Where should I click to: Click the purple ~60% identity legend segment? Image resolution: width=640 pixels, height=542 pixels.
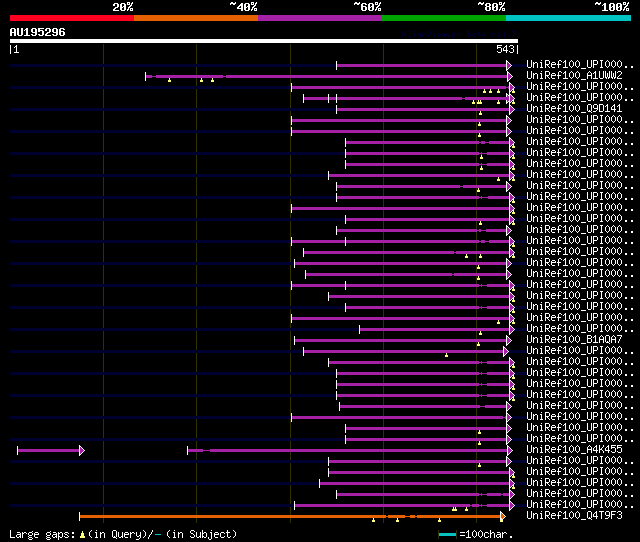(320, 18)
